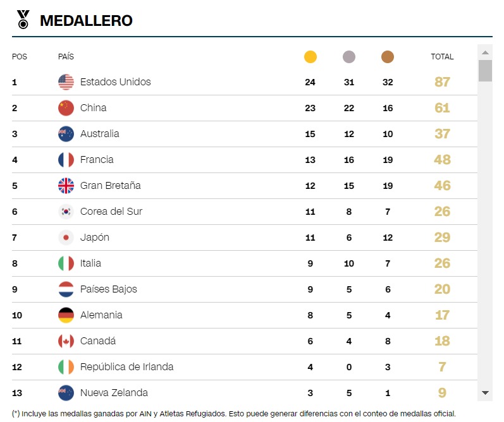Click the República de Irlanda name

tap(126, 367)
